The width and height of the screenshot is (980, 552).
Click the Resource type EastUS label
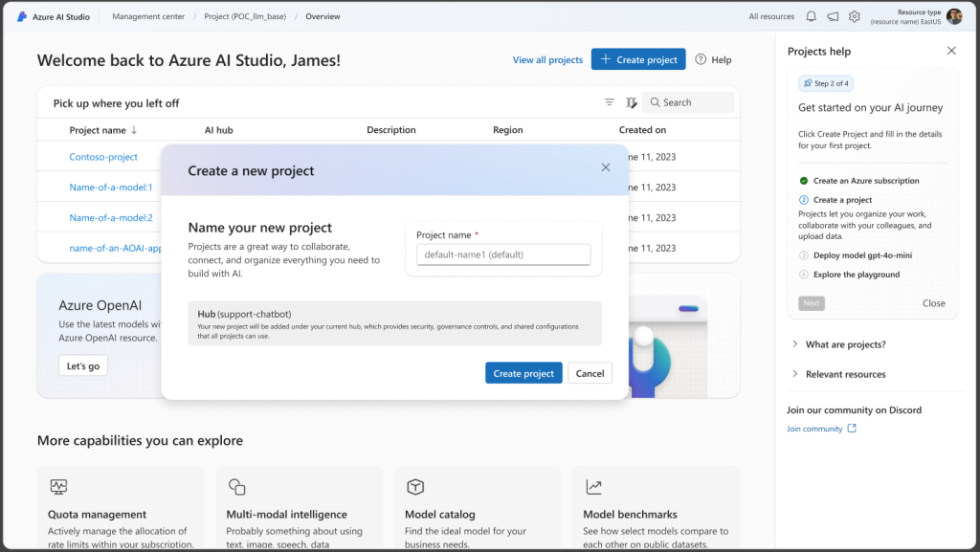(905, 17)
